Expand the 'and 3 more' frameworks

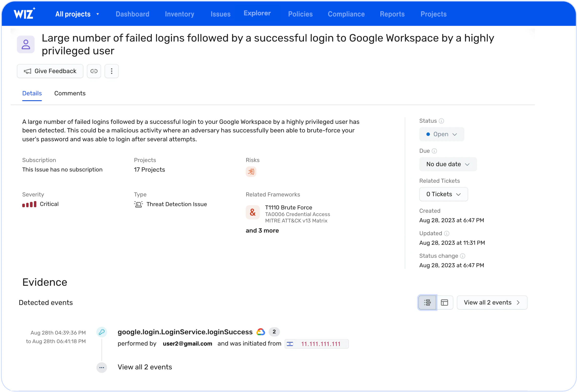point(262,231)
